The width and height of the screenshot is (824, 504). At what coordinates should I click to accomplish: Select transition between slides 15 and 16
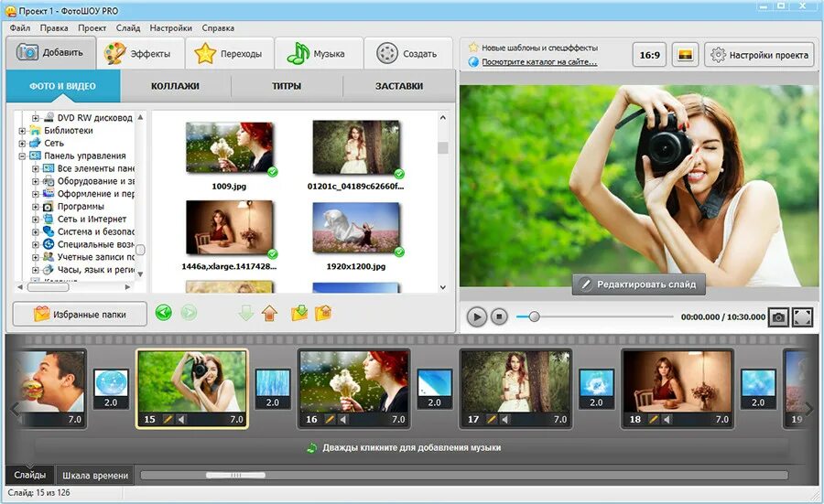273,389
